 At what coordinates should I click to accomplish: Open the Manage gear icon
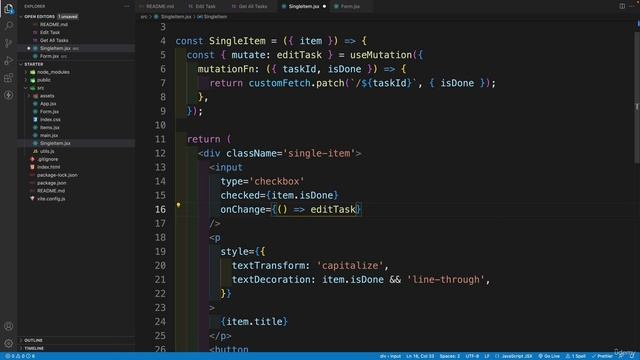(x=8, y=343)
